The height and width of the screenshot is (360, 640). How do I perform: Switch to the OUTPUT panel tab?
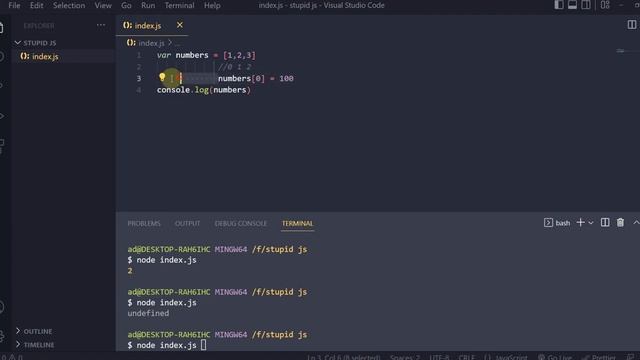(x=187, y=223)
